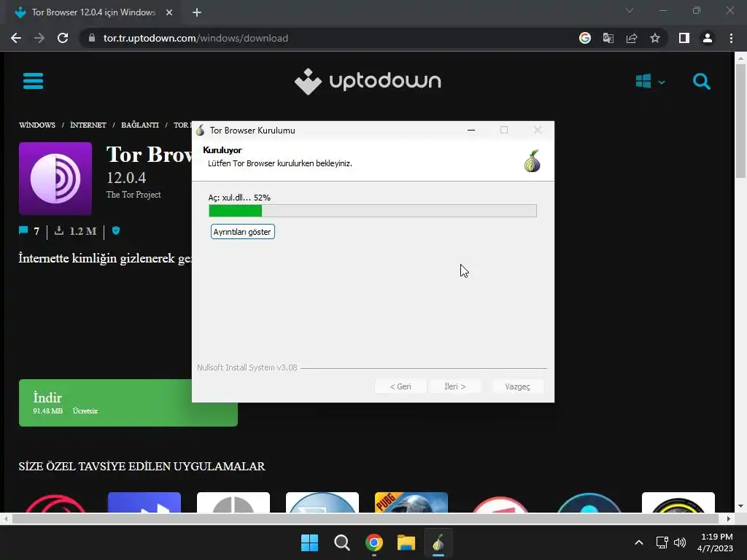This screenshot has height=560, width=747.
Task: Click the < Geri button in installer
Action: click(400, 386)
